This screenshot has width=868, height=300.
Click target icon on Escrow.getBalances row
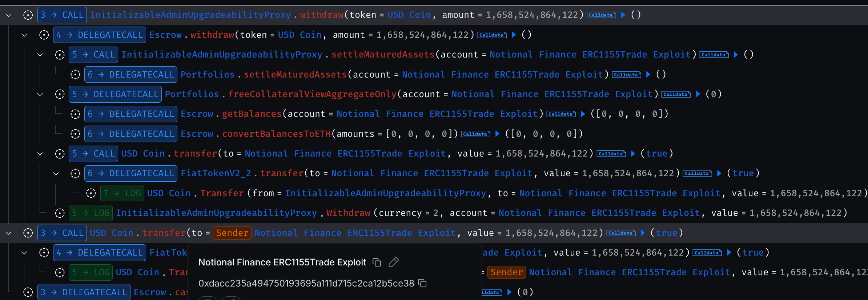pos(75,114)
